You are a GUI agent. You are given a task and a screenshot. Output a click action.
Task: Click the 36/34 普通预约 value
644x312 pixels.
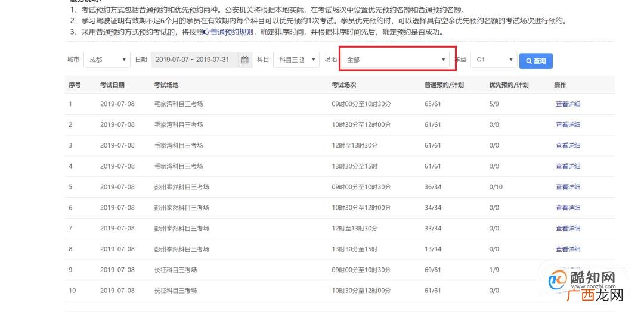tap(433, 187)
